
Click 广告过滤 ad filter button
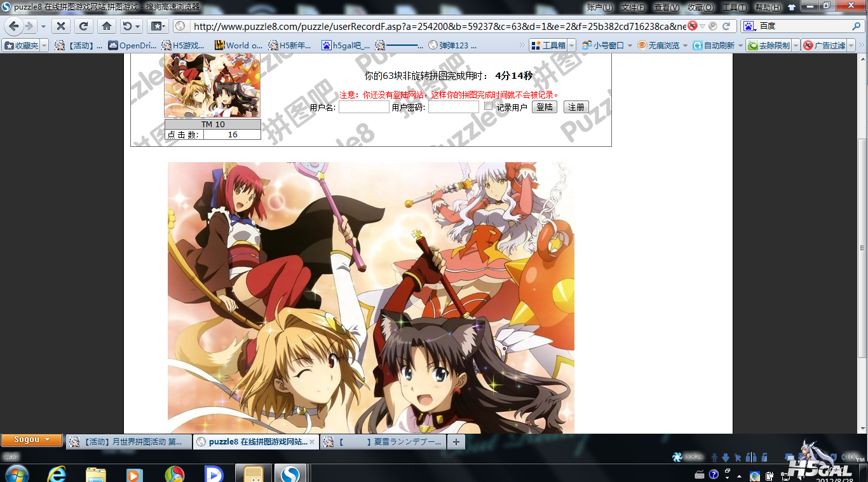click(x=825, y=45)
